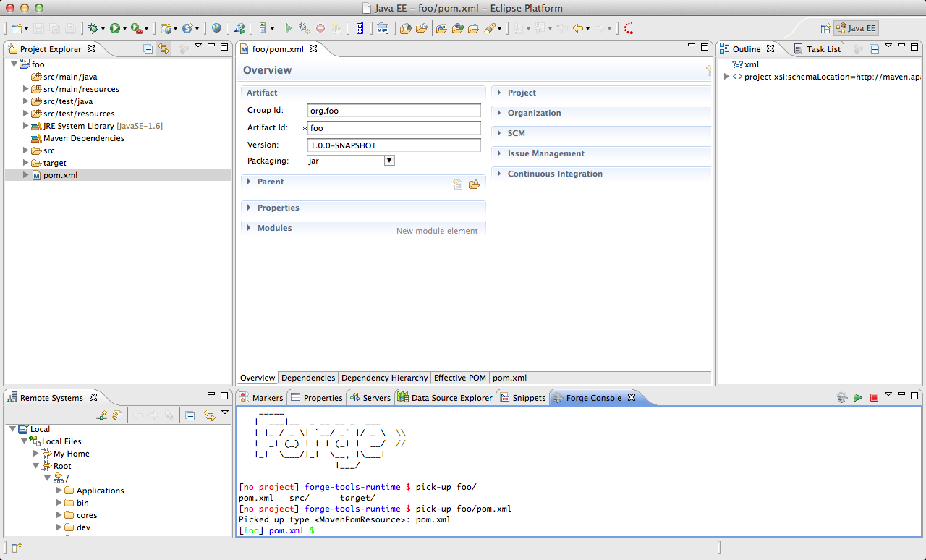
Task: Expand the Issue Management section
Action: click(499, 153)
